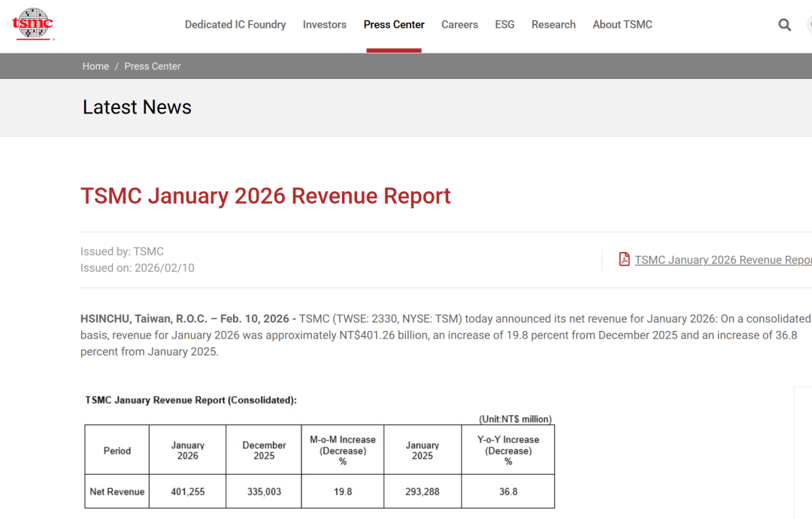This screenshot has height=519, width=812.
Task: Click the red PDF file icon
Action: click(624, 259)
